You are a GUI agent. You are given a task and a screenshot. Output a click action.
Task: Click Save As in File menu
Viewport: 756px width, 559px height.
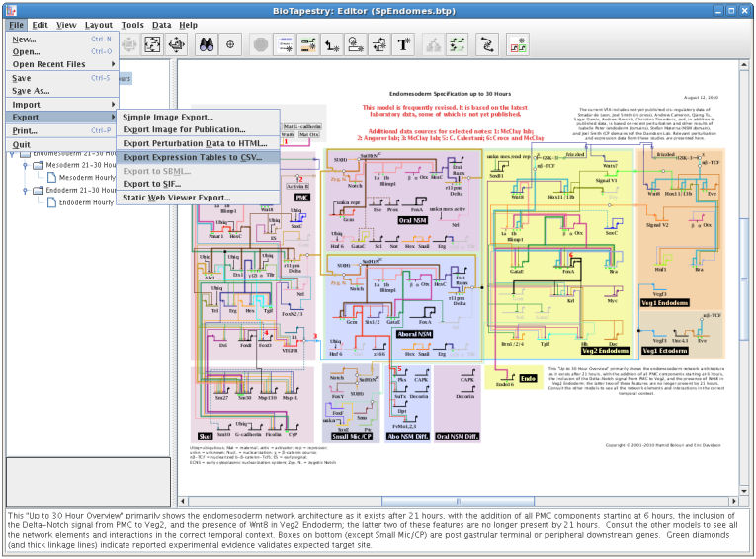[31, 91]
